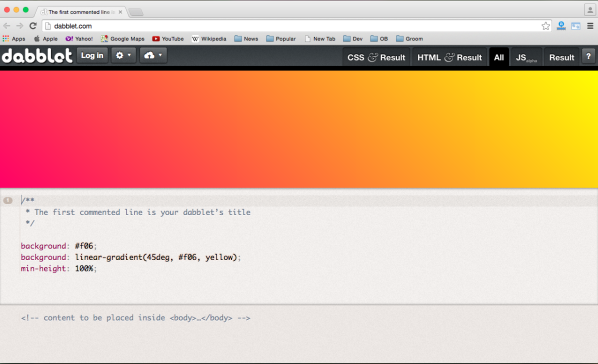Click the #f06 color value

[x=84, y=246]
